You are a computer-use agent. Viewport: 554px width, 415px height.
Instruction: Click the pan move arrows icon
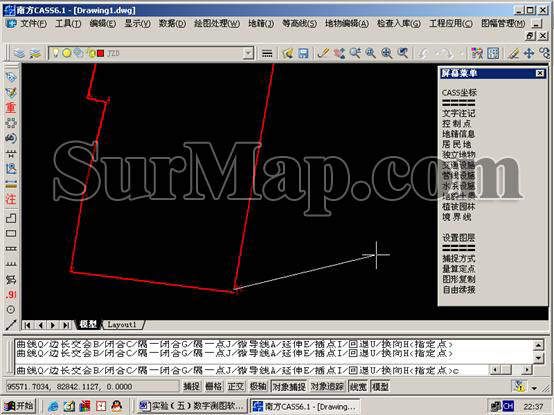click(529, 53)
